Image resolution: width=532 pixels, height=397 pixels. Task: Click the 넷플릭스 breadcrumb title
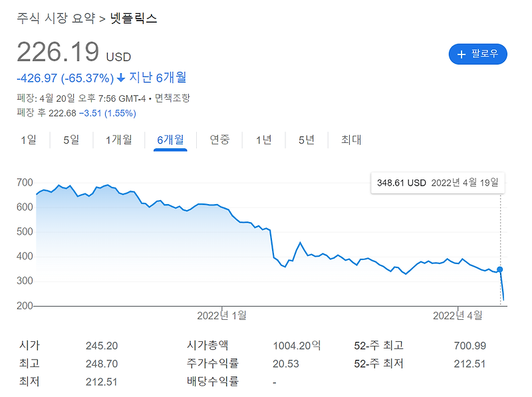coord(134,18)
